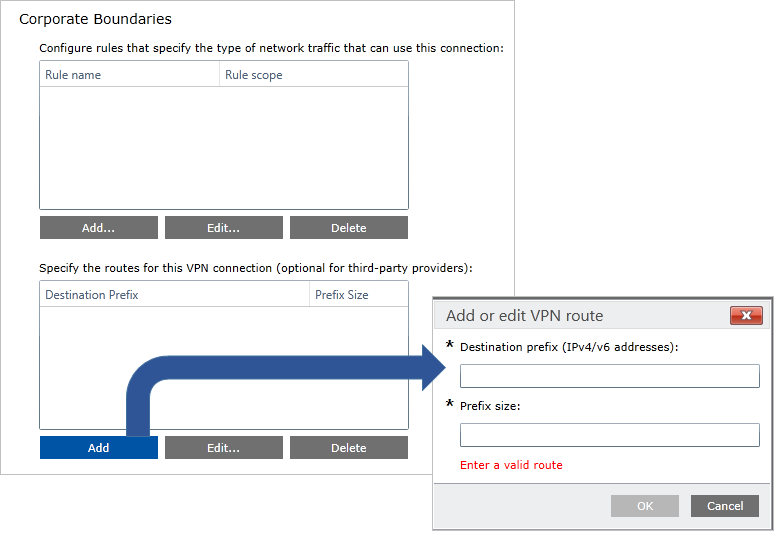Click Edit... below the traffic rules list
This screenshot has width=776, height=536.
point(223,228)
